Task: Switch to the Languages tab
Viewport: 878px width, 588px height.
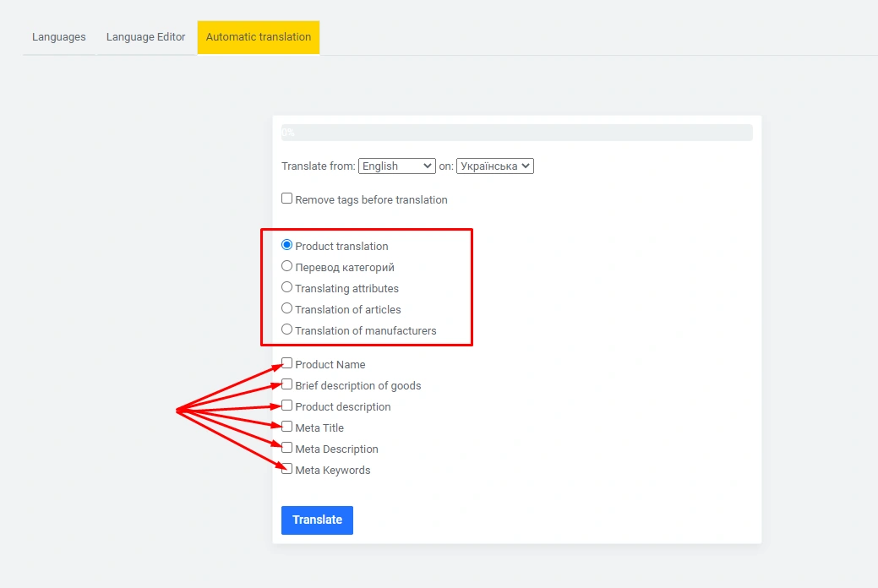Action: tap(59, 37)
